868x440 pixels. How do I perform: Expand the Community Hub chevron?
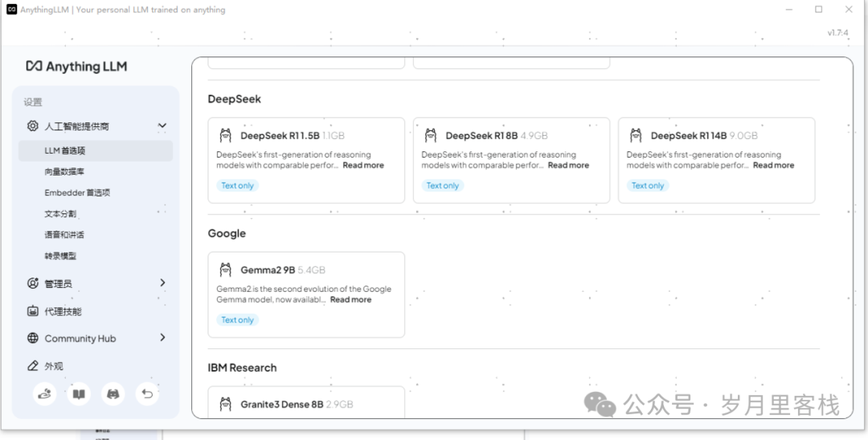(162, 338)
